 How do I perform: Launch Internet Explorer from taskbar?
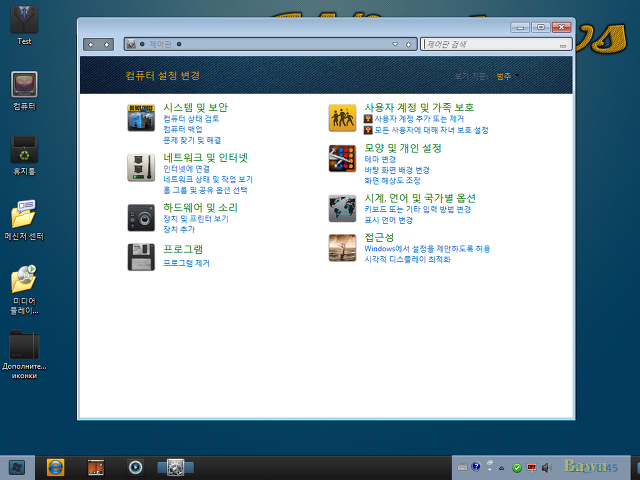coord(56,468)
